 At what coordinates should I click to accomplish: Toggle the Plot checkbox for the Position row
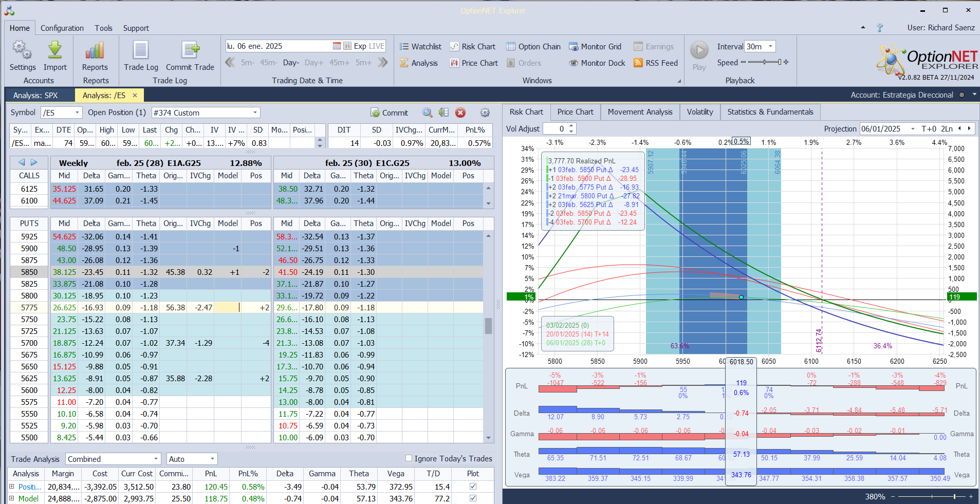point(473,487)
